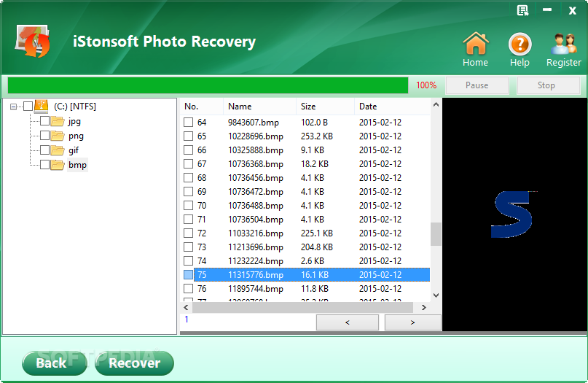Viewport: 588px width, 383px height.
Task: Check the gif folder checkbox
Action: (x=44, y=150)
